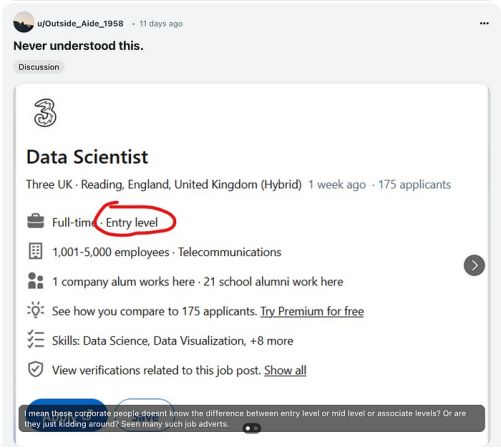Click the briefcase icon beside Full-time
Screen dimensions: 501x448
(35, 221)
